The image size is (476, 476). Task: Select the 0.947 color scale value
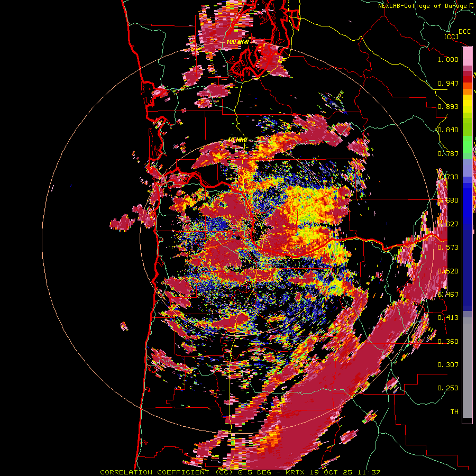tap(448, 83)
